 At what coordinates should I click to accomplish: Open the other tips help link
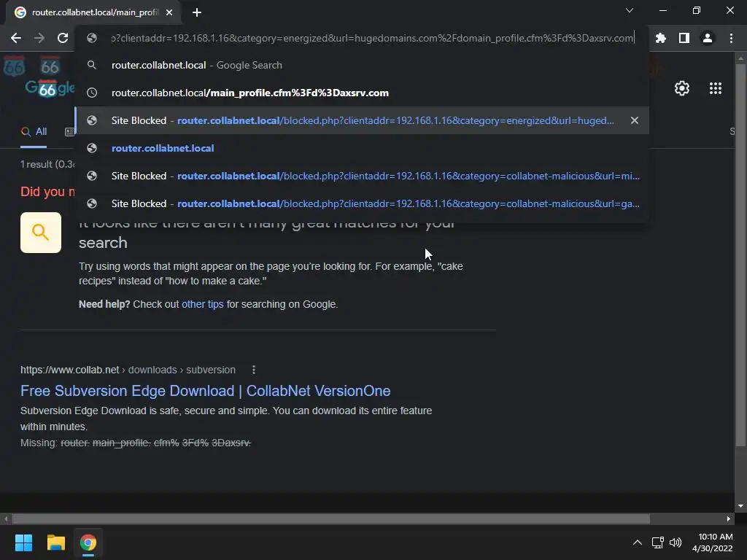click(x=203, y=304)
